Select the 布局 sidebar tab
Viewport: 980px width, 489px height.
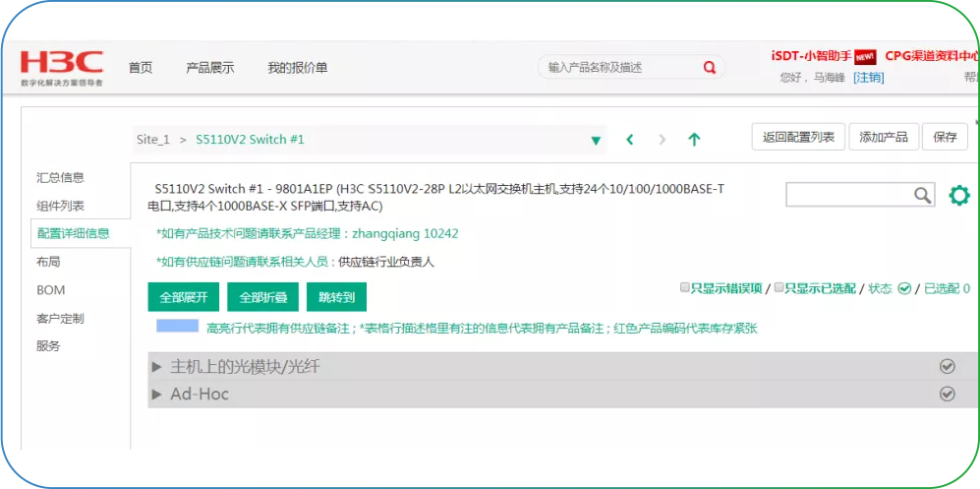click(48, 262)
